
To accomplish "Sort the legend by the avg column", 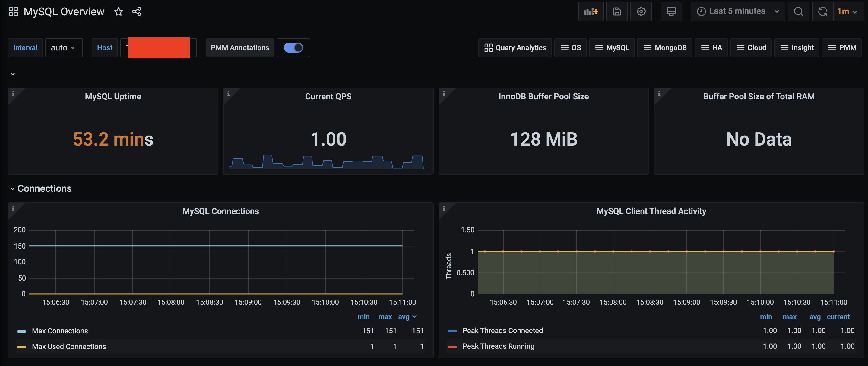I will tap(404, 317).
